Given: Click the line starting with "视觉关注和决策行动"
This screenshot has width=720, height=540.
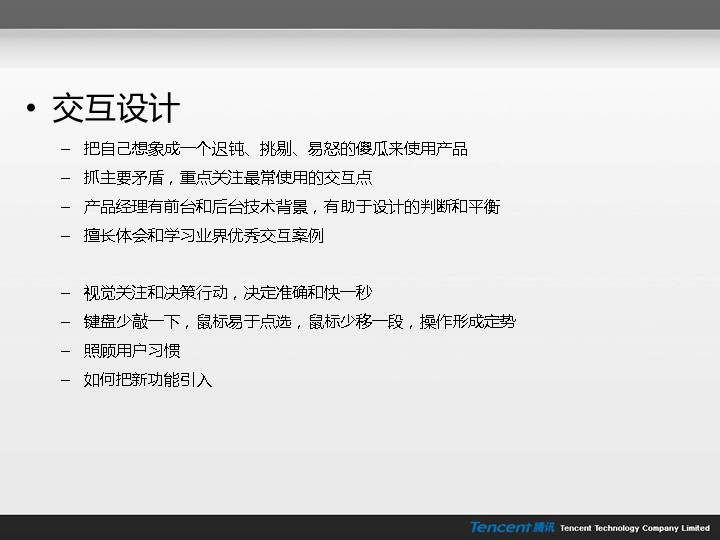Looking at the screenshot, I should coord(228,293).
